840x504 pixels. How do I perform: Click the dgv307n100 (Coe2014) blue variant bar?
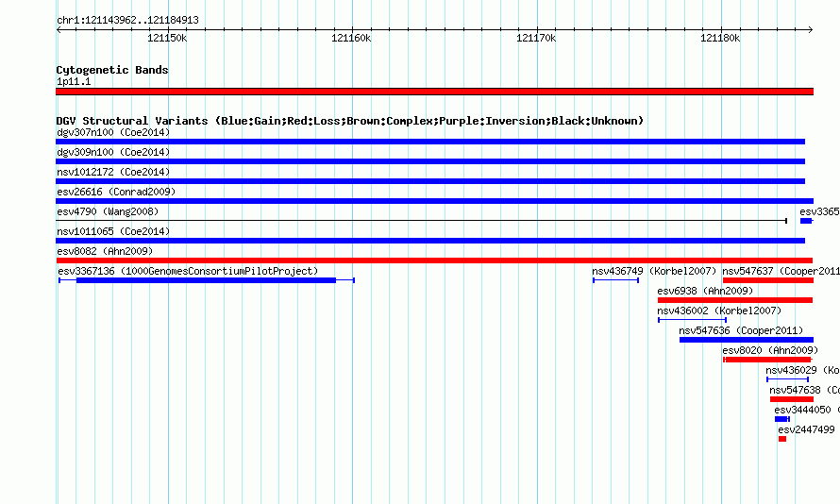pos(430,142)
